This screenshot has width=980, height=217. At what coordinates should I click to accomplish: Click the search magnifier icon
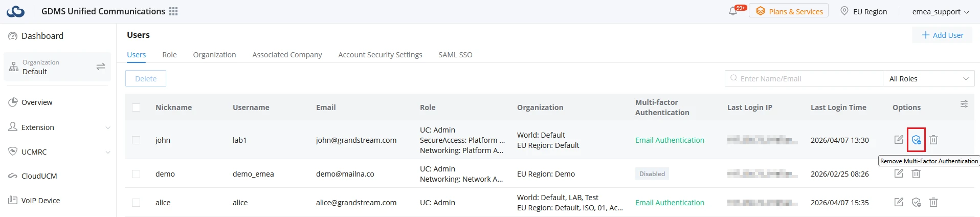734,78
